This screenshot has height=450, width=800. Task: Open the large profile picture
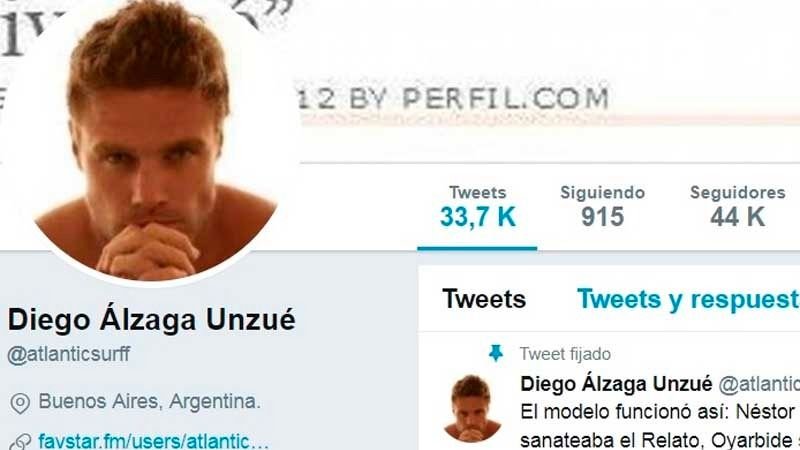point(152,141)
